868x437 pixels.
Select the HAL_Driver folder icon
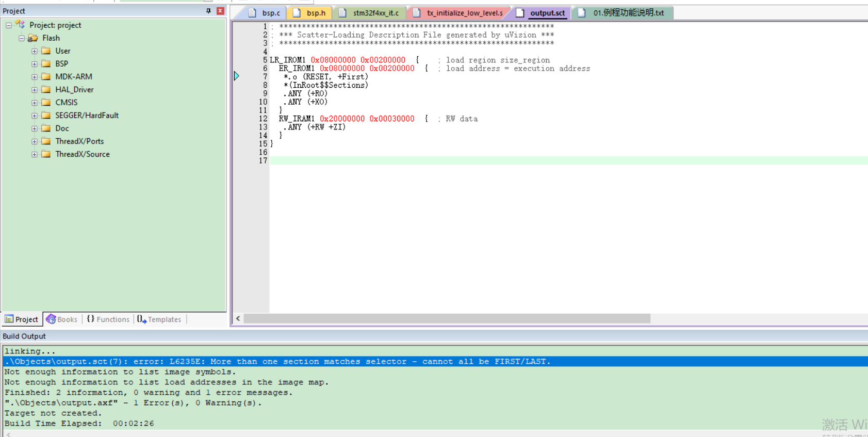tap(46, 89)
